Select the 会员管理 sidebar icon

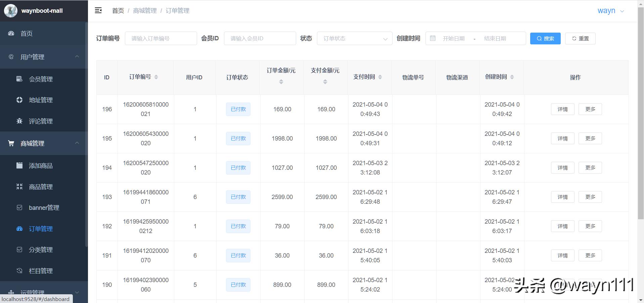point(19,79)
